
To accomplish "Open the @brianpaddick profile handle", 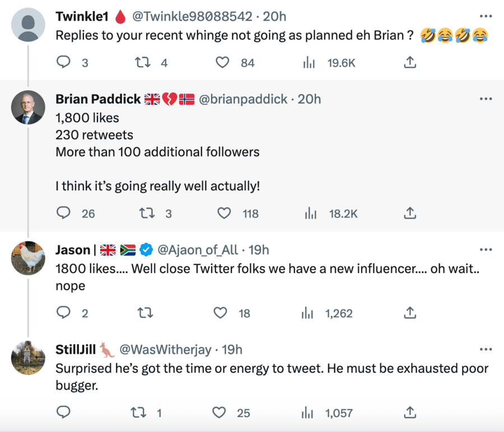I will coord(243,99).
